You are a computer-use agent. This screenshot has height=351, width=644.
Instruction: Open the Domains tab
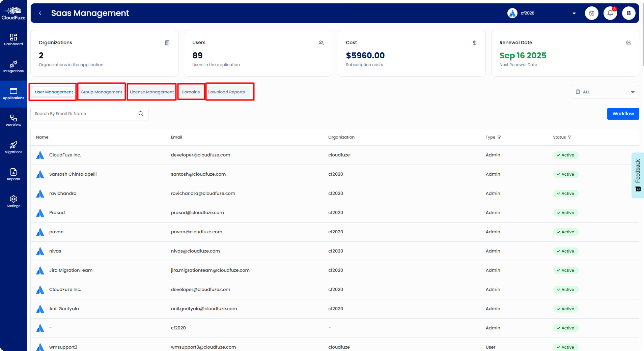[x=191, y=92]
